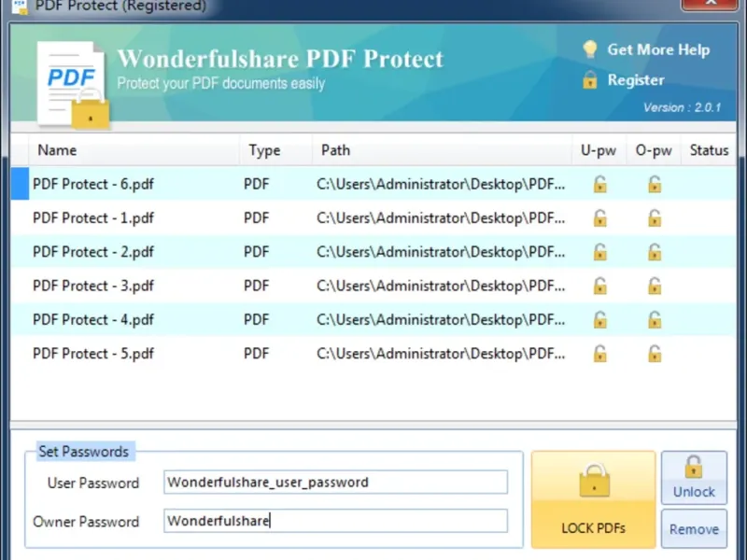Click the PDF document logo in the banner
This screenshot has width=747, height=560.
pos(73,85)
